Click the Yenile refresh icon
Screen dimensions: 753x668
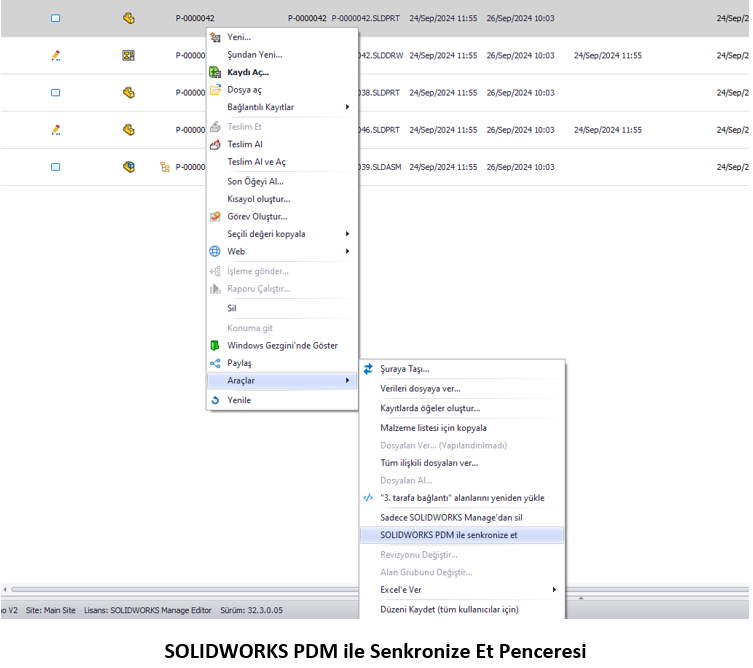(x=215, y=400)
